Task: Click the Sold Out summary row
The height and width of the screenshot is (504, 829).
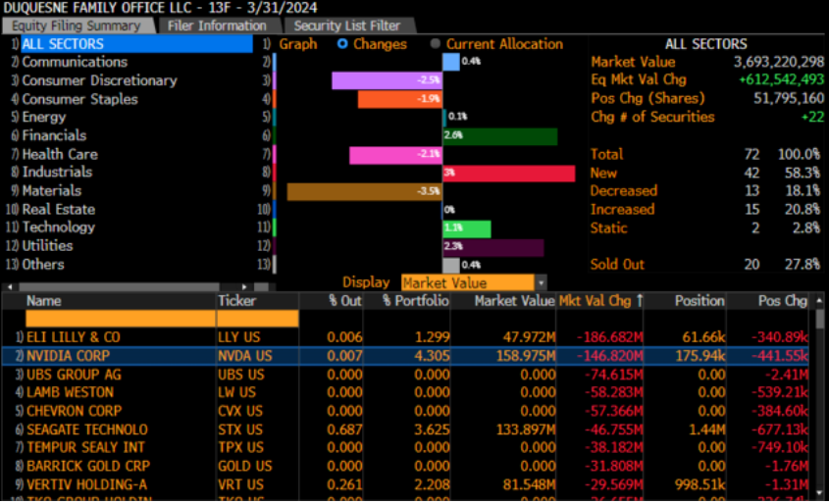Action: [705, 264]
